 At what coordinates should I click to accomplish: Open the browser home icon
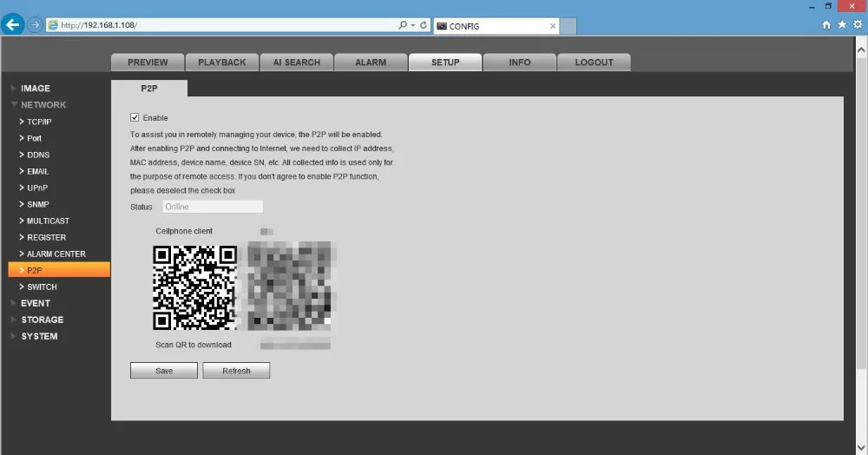[826, 25]
